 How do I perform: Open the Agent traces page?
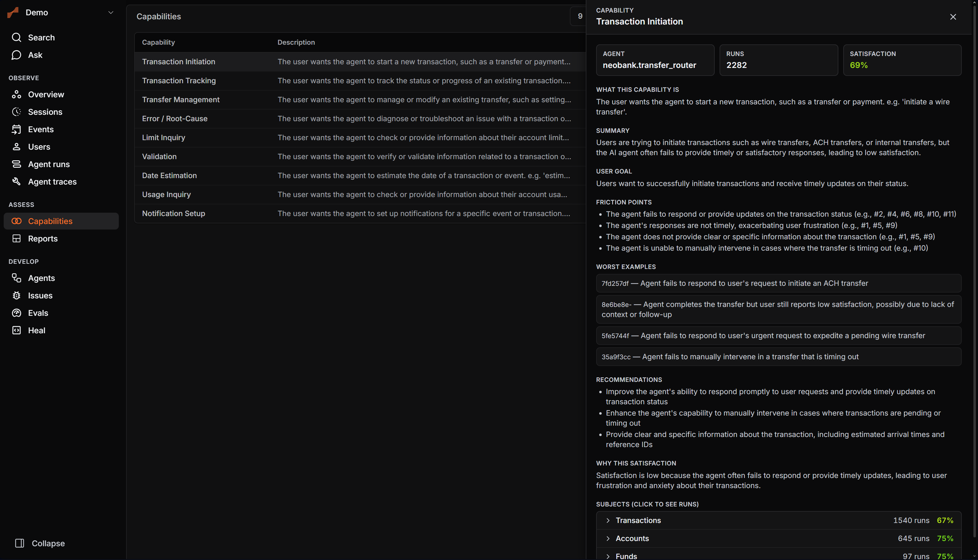point(61,181)
